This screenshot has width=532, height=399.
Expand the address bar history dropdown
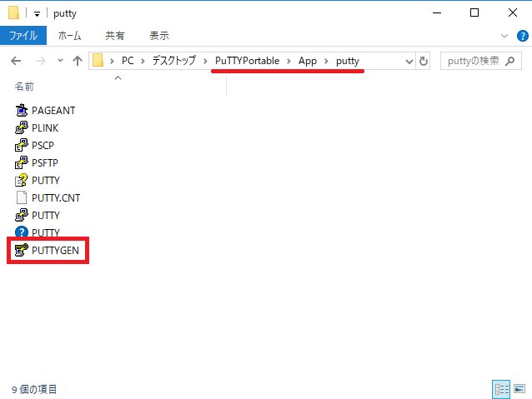click(409, 62)
